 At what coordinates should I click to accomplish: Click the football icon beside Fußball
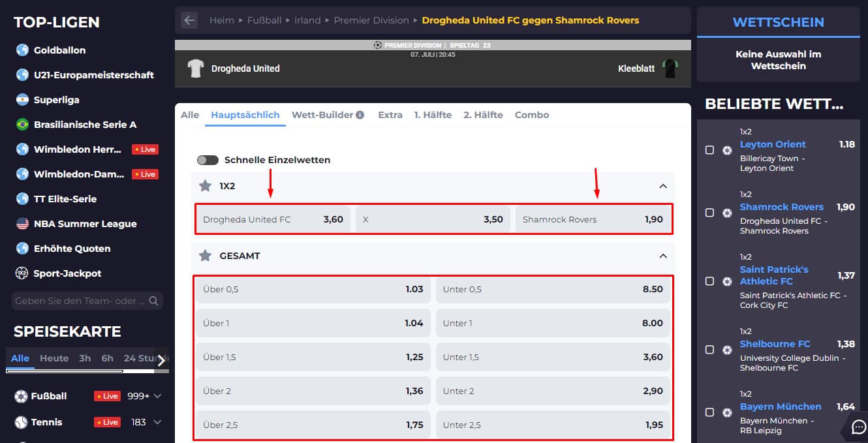coord(22,396)
